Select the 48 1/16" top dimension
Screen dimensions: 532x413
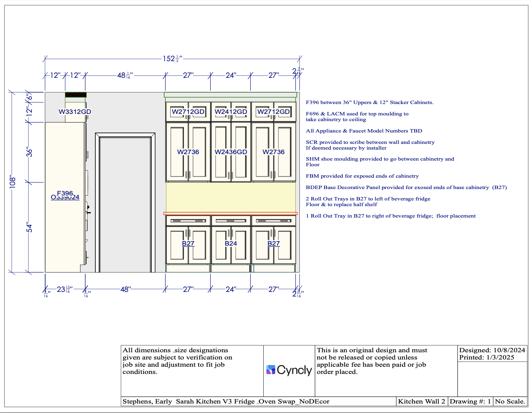pyautogui.click(x=124, y=76)
